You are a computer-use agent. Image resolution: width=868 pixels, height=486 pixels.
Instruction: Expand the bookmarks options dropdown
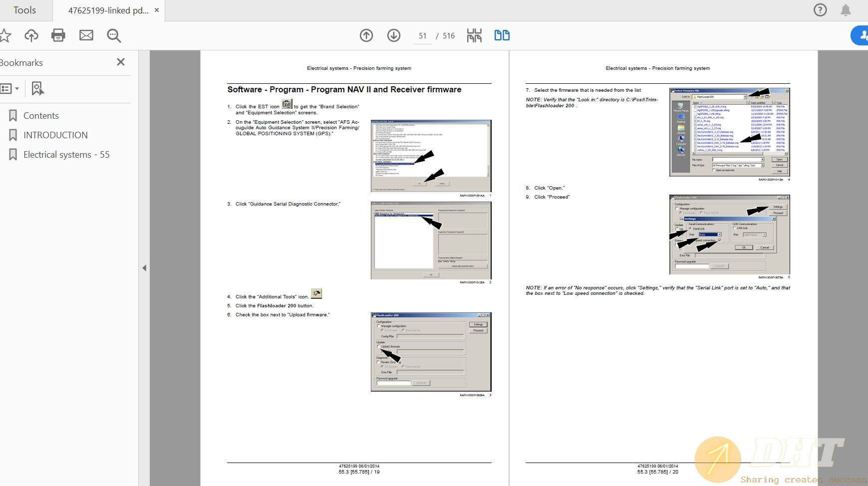(10, 88)
